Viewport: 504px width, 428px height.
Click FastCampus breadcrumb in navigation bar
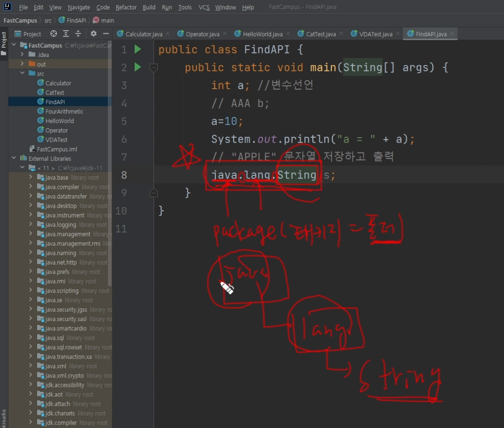(20, 20)
